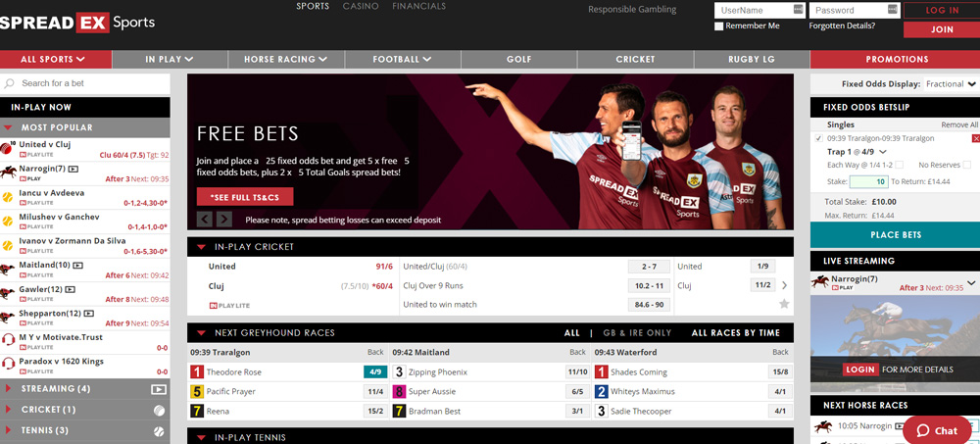Click the tennis ball icon beside Iancu v Avdeeva
The width and height of the screenshot is (980, 444).
pos(8,197)
